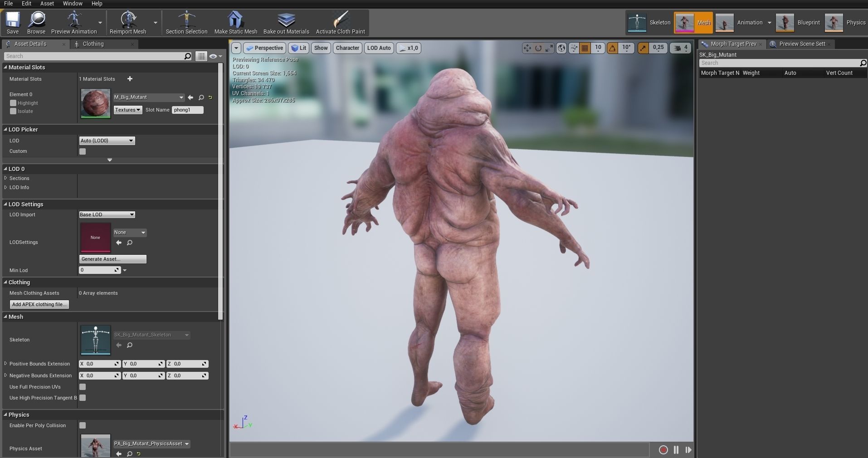Open the Textures dropdown
The width and height of the screenshot is (868, 458).
click(x=128, y=110)
